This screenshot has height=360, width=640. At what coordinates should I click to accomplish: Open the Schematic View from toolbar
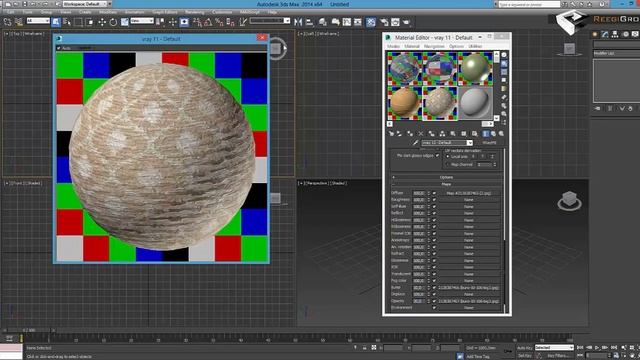pos(358,22)
